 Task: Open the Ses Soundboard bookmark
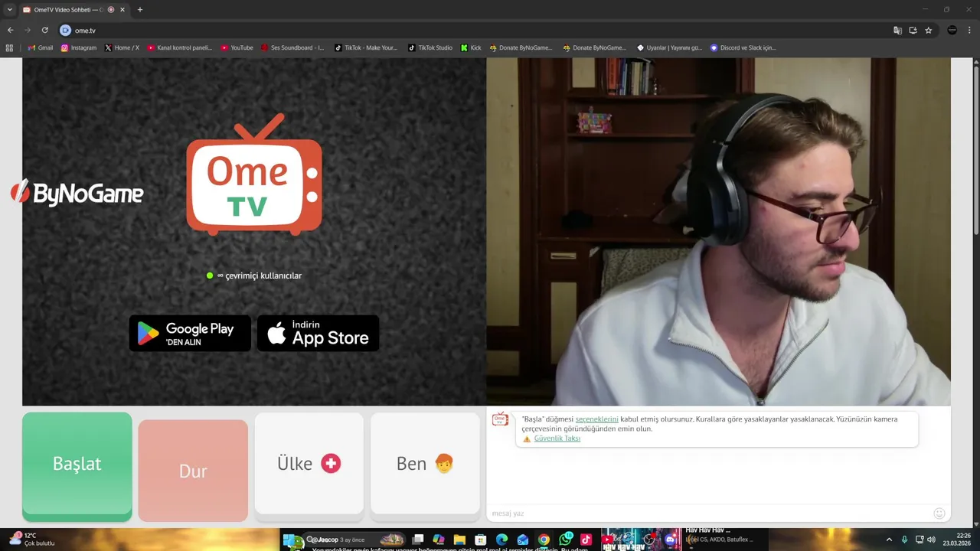pos(292,47)
